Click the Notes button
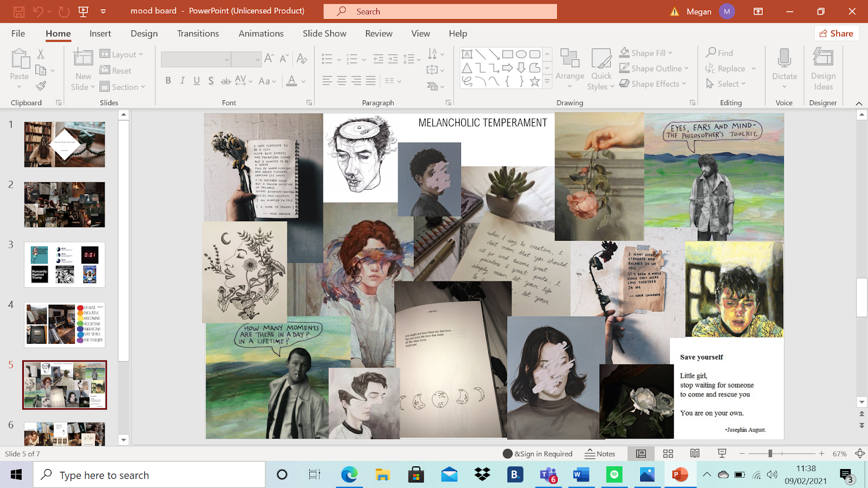The width and height of the screenshot is (868, 488). coord(600,454)
